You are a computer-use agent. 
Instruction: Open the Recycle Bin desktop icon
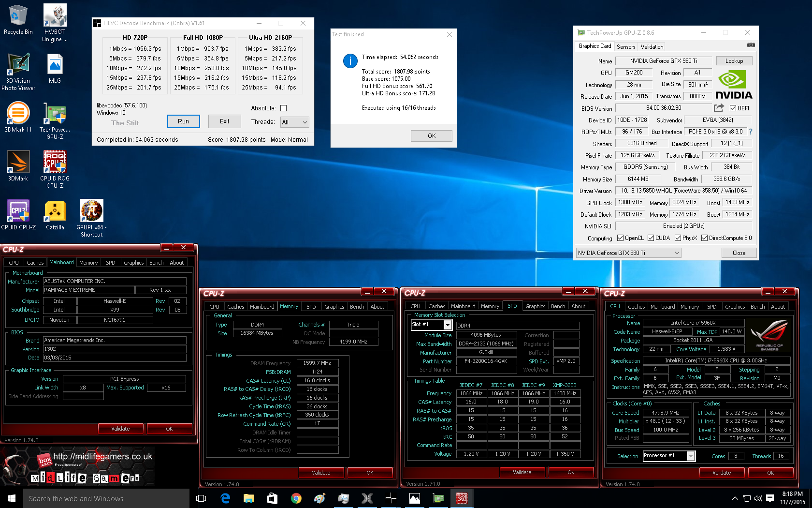18,20
